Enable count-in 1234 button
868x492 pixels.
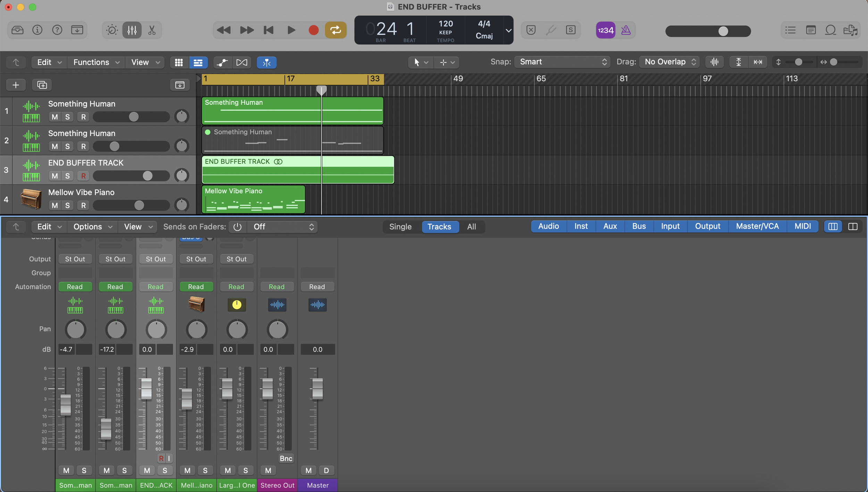[606, 31]
